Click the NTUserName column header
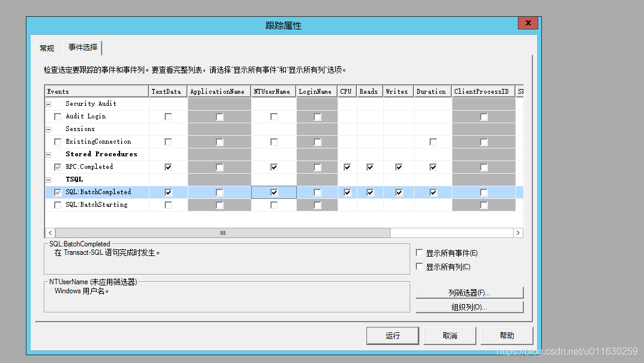 273,92
